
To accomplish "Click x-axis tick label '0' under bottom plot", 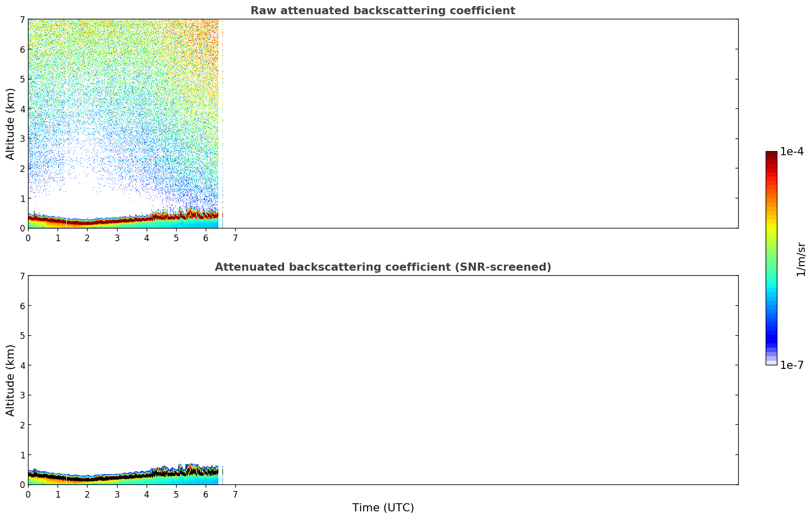I will [x=28, y=495].
